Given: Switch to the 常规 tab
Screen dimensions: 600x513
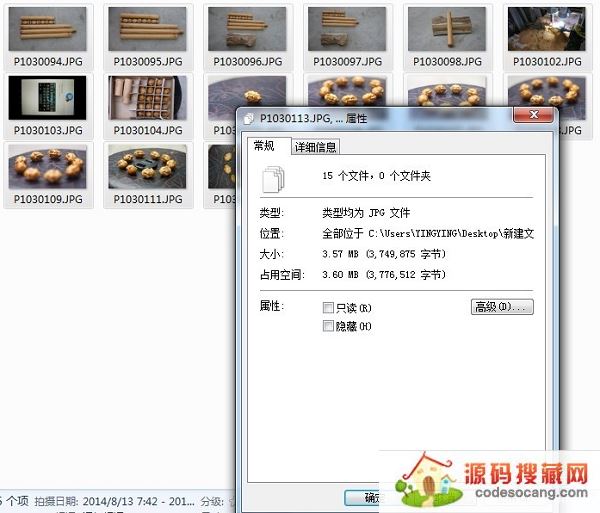Looking at the screenshot, I should coord(264,146).
